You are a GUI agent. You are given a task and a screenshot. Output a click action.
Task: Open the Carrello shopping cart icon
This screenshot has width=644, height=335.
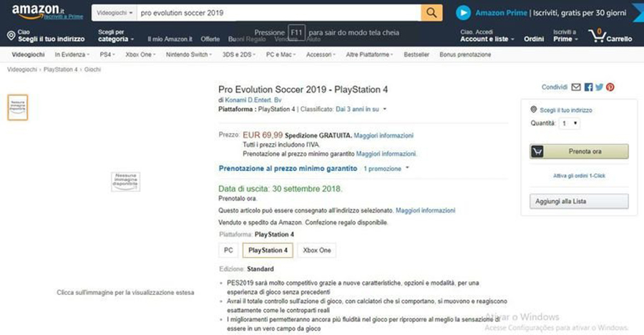pos(597,36)
